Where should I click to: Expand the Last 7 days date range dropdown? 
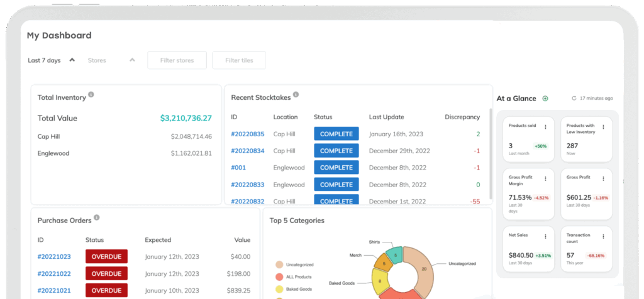(x=72, y=60)
